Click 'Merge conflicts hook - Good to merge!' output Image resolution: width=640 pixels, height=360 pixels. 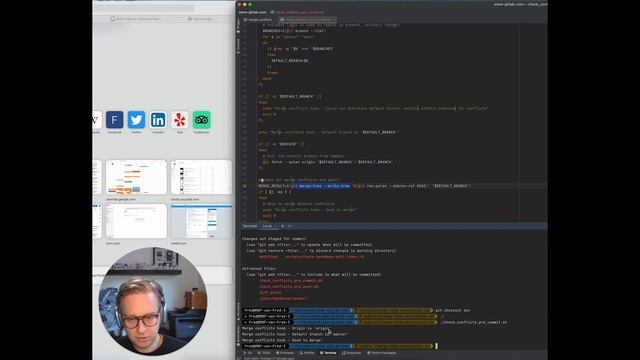pyautogui.click(x=282, y=340)
